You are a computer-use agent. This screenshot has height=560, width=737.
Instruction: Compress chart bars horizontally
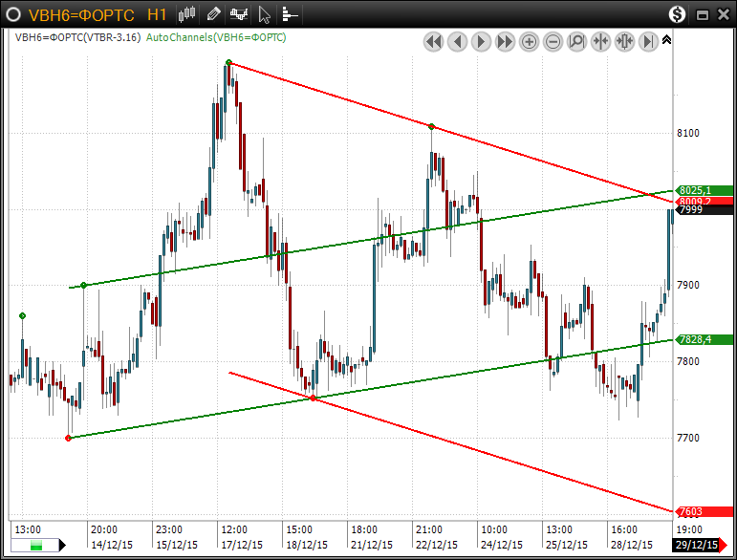pos(601,41)
